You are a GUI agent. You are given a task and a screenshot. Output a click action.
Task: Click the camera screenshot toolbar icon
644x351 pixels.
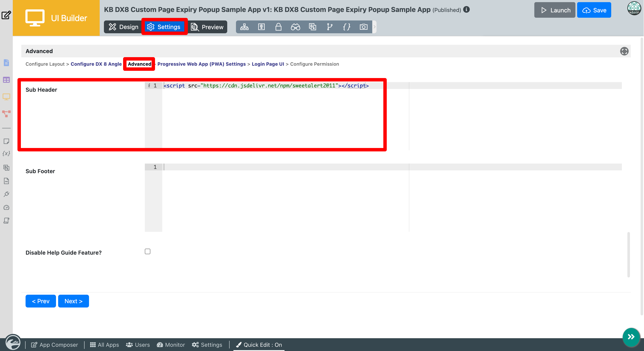coord(364,27)
